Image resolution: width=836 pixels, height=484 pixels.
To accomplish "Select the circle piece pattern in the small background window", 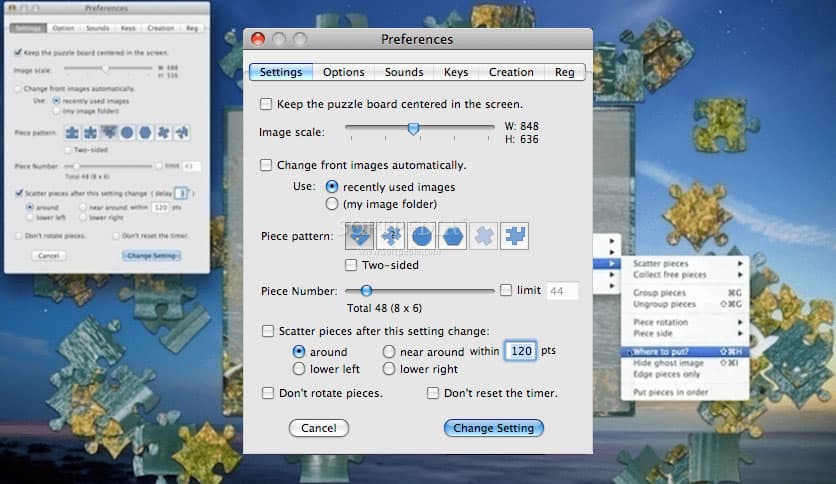I will point(127,132).
